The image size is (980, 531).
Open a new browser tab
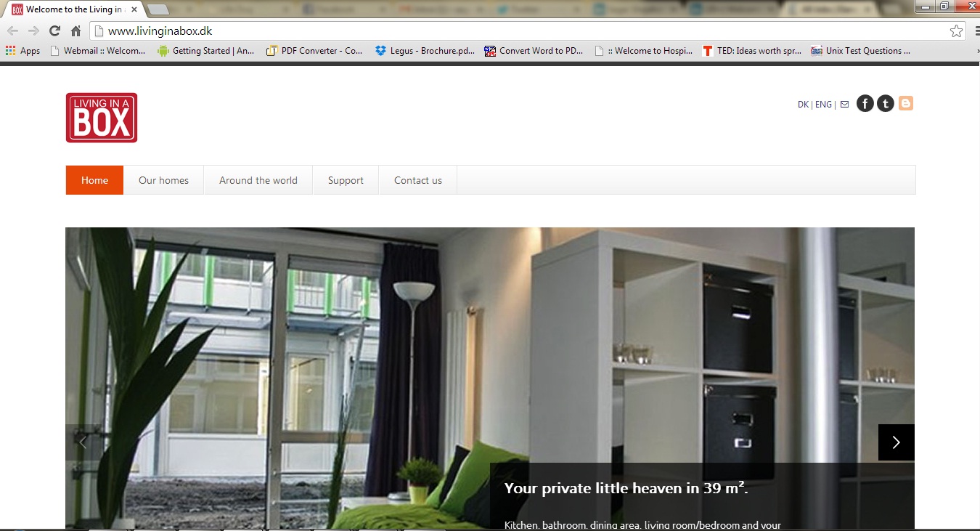158,10
